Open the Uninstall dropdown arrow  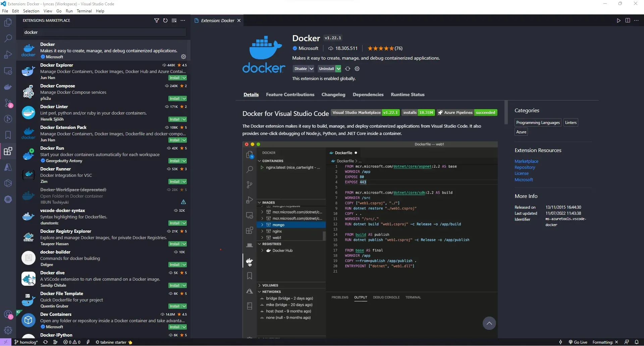coord(338,69)
